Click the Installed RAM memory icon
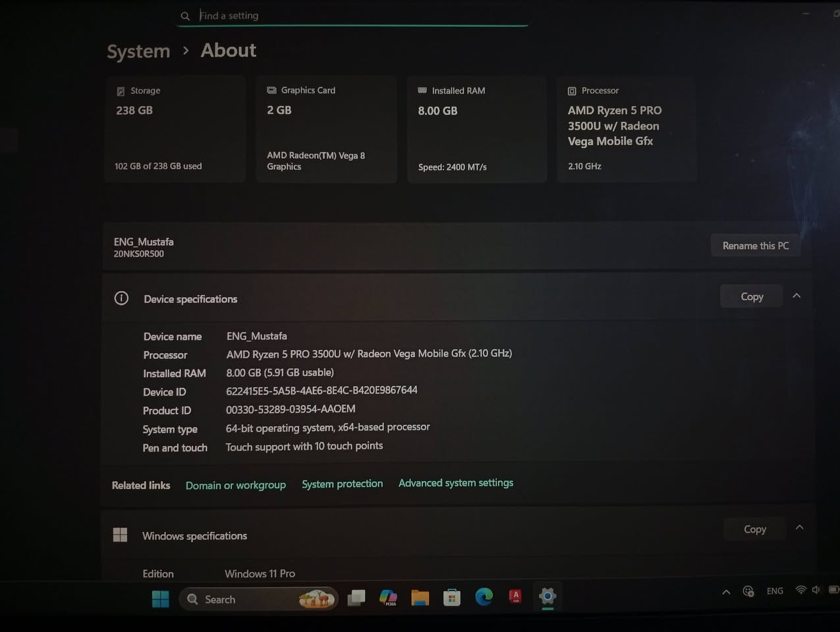Image resolution: width=840 pixels, height=632 pixels. pos(421,90)
